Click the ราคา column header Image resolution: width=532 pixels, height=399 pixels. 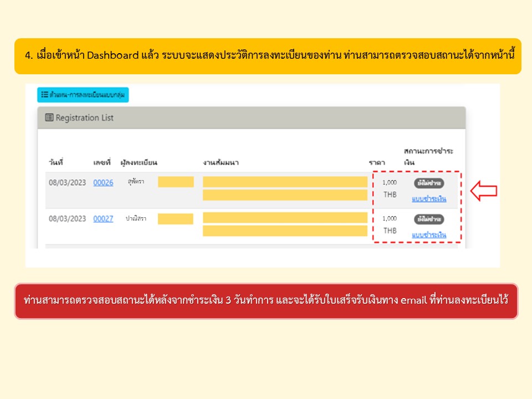coord(377,162)
